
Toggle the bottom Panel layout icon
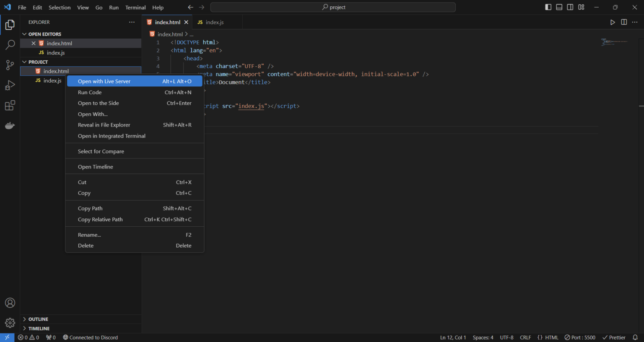coord(559,7)
